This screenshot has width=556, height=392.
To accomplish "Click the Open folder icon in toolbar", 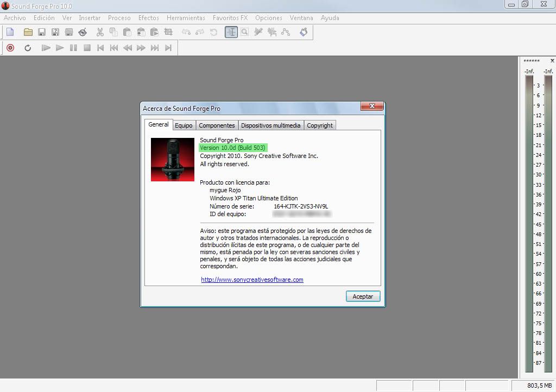I will [28, 32].
